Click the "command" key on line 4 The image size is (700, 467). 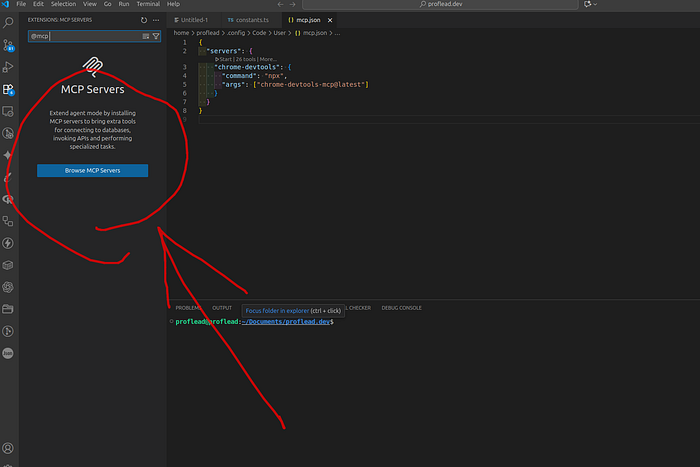pos(239,76)
